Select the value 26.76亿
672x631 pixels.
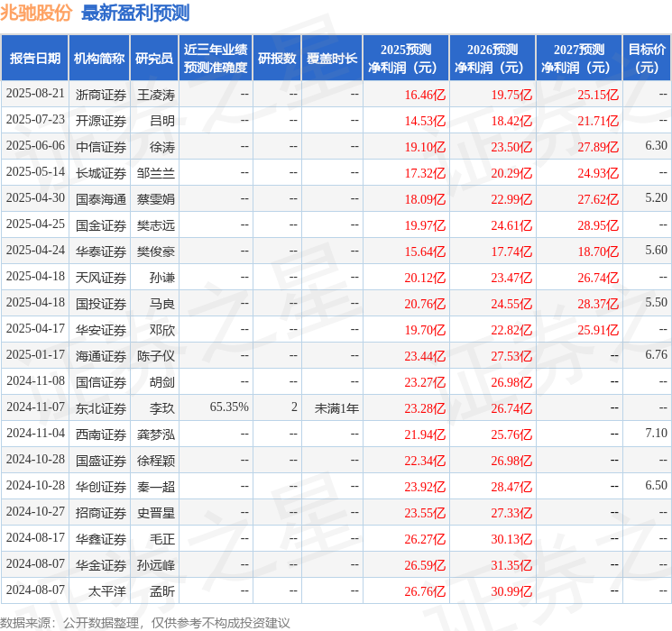click(x=425, y=591)
